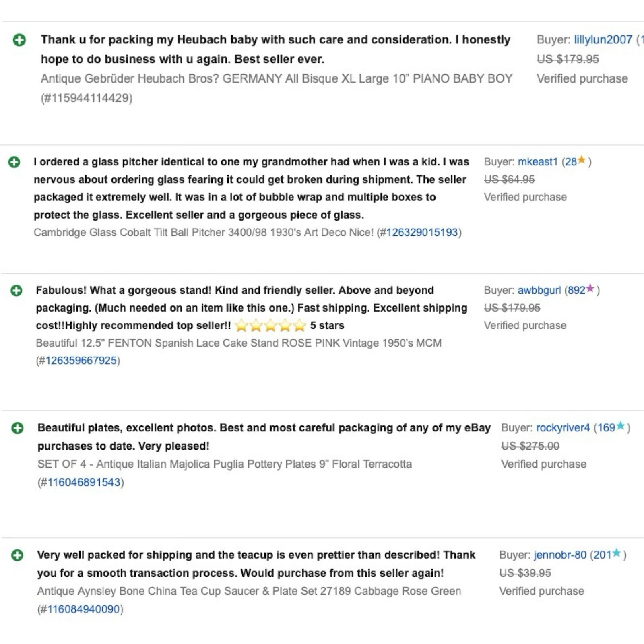644x644 pixels.
Task: Click the teal star beside jennobr-80's score
Action: 617,553
